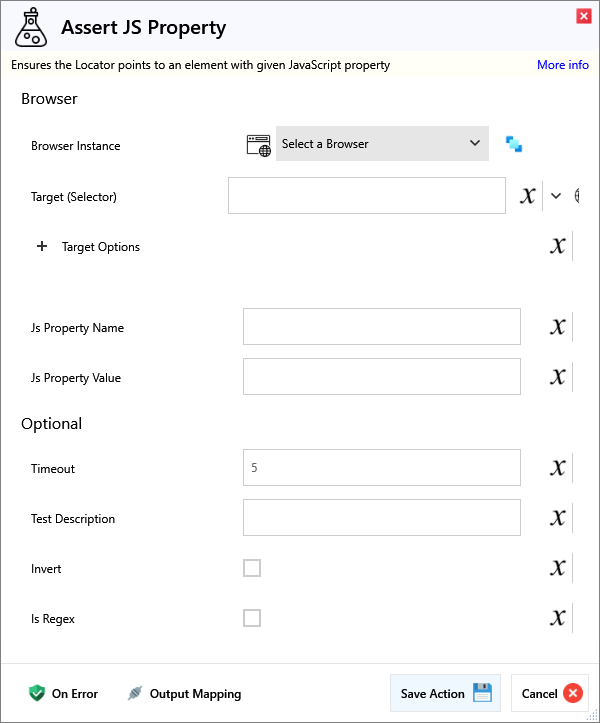This screenshot has width=600, height=723.
Task: Click the variable icon beside Timeout field
Action: coord(558,468)
